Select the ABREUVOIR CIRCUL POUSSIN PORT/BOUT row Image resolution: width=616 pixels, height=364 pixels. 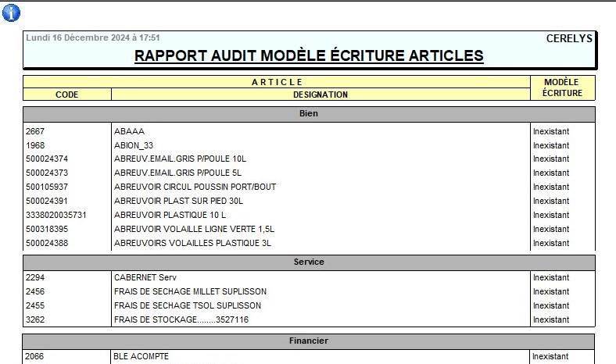(x=195, y=187)
